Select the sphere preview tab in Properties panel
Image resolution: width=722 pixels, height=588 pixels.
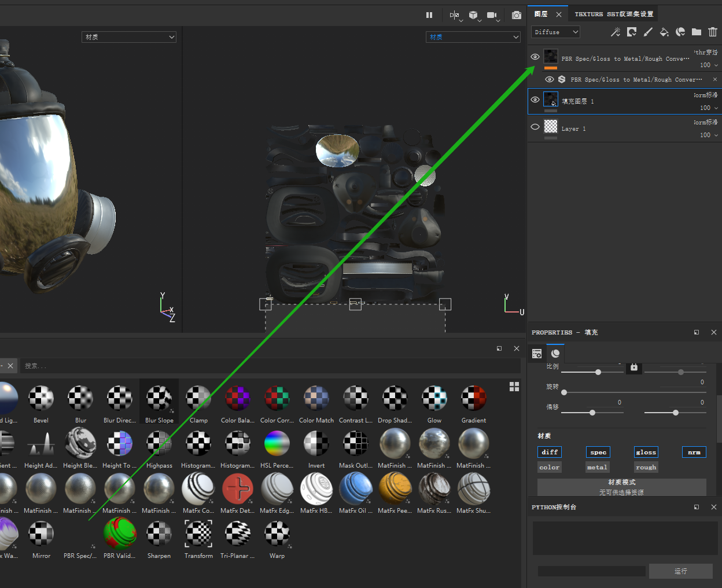point(555,352)
